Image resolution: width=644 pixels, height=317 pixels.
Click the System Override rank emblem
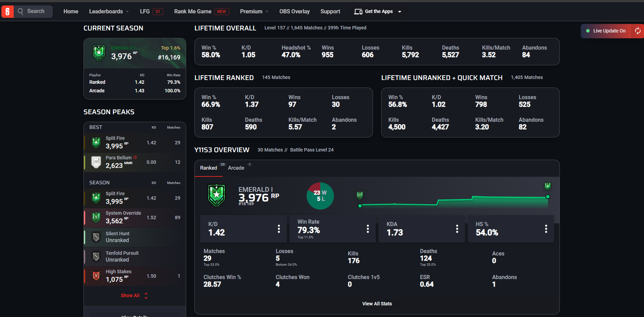(96, 217)
